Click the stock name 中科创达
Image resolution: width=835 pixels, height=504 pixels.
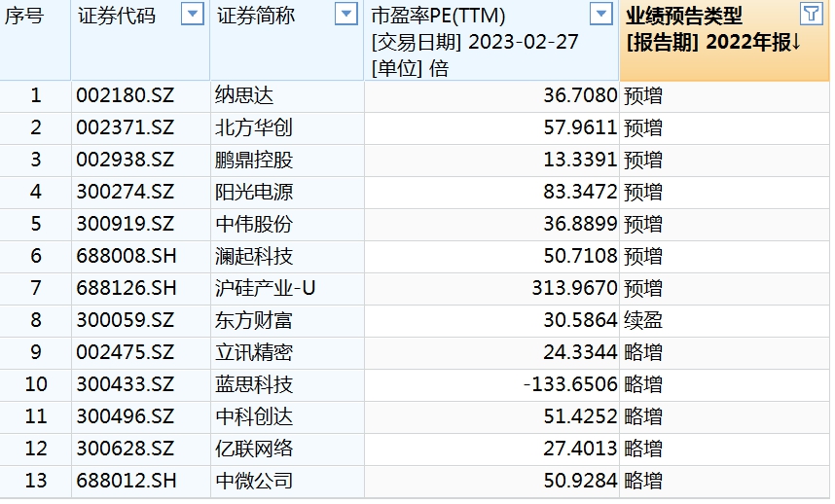(254, 416)
